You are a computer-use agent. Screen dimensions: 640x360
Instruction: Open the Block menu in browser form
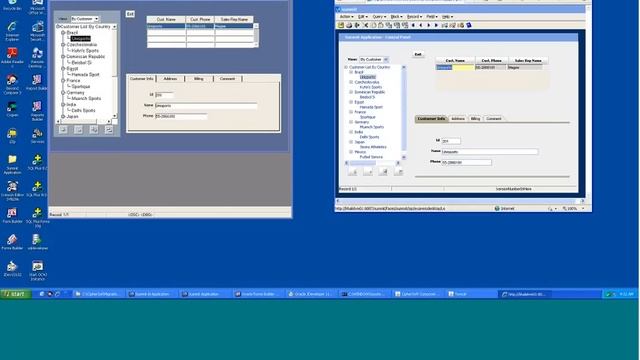tap(396, 17)
